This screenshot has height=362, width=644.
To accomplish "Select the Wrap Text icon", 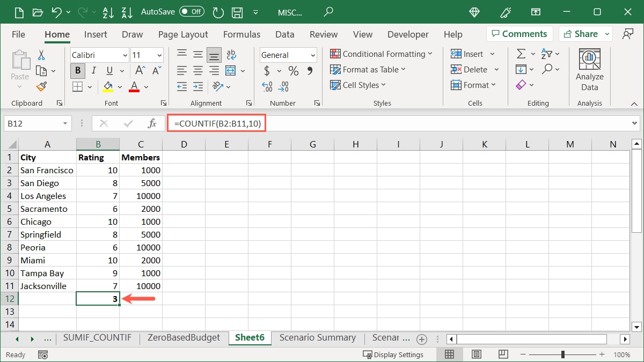I will 231,54.
